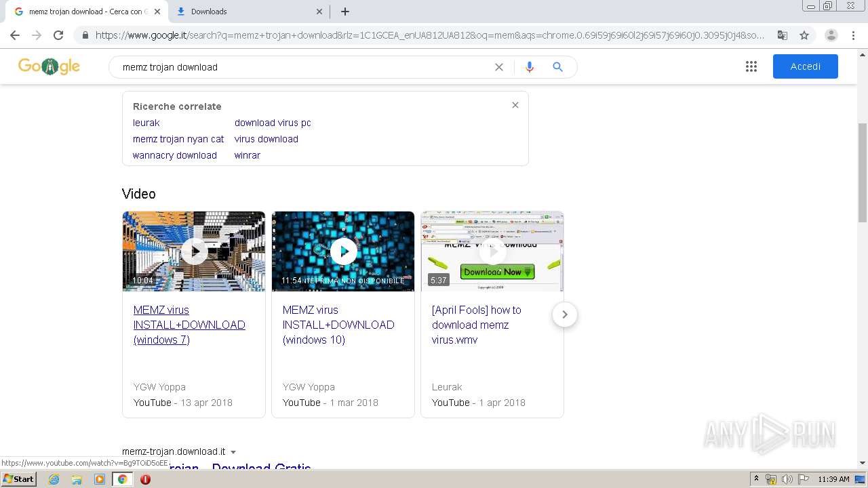Select the memz trojan download tab
The width and height of the screenshot is (868, 488).
(87, 12)
